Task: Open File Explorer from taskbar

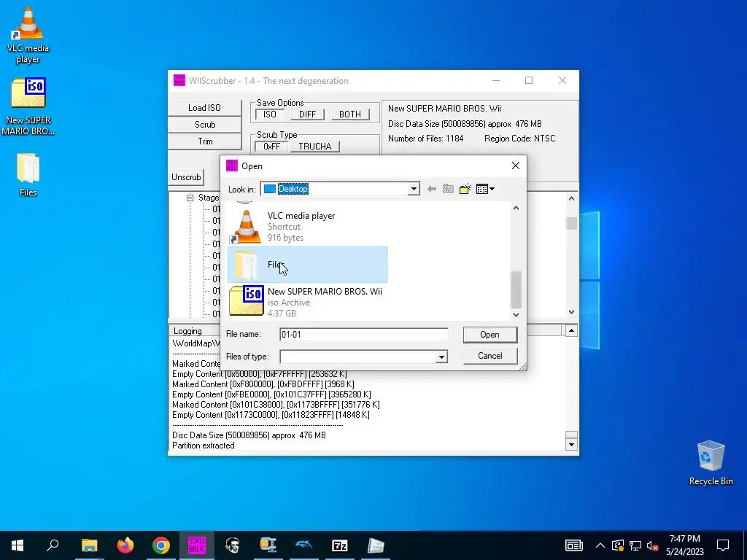Action: 89,545
